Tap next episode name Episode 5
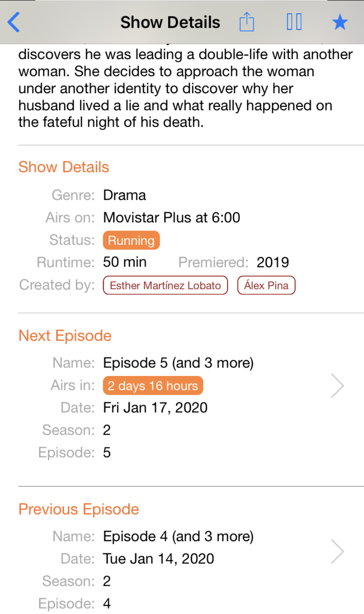The image size is (364, 614). (x=178, y=363)
